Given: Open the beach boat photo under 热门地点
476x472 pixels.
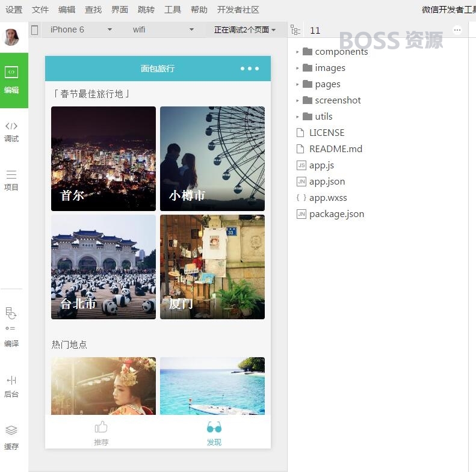Looking at the screenshot, I should (x=212, y=386).
